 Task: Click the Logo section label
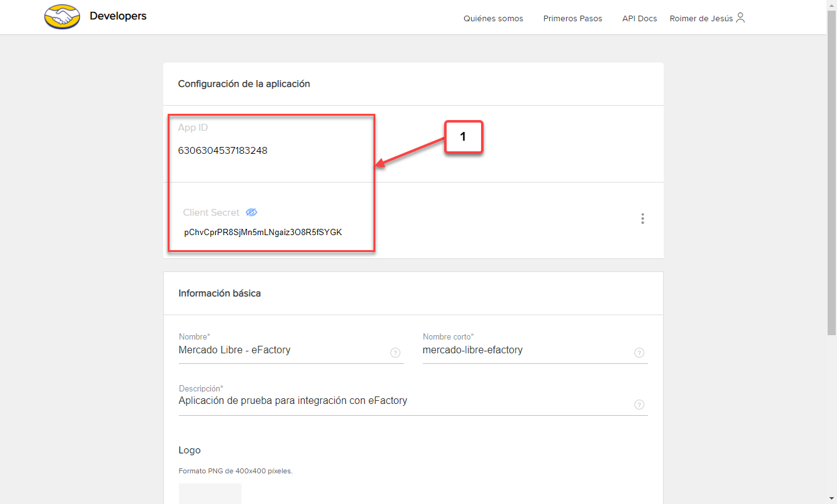coord(190,450)
